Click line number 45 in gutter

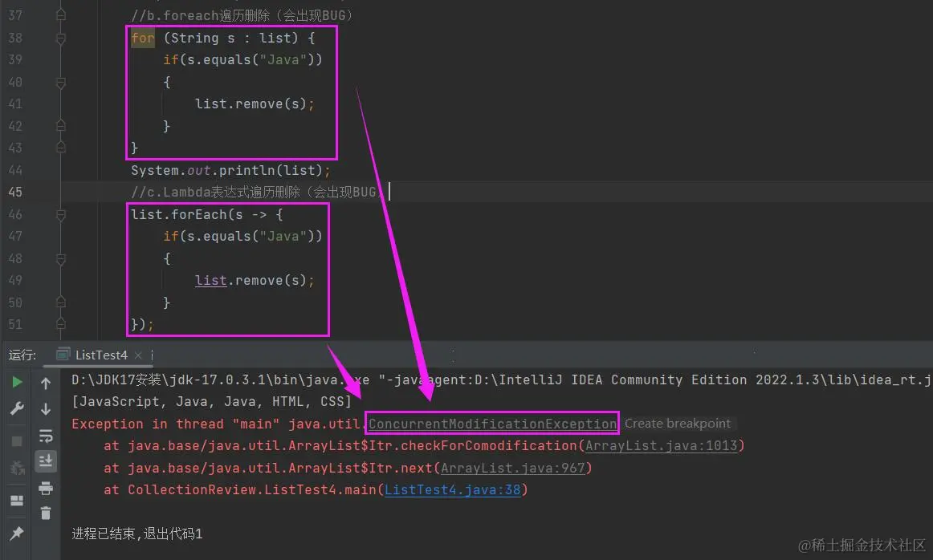pos(15,192)
